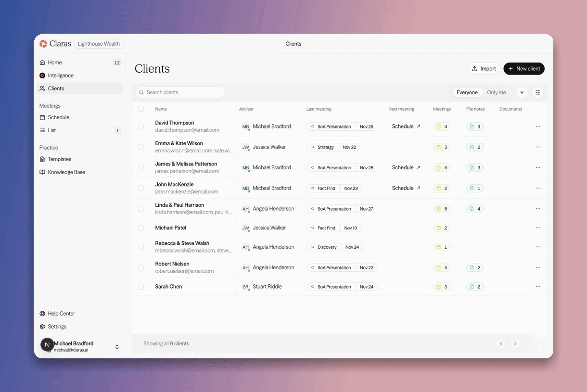This screenshot has height=392, width=587.
Task: Click the Help Center lifebuoy icon
Action: coord(42,314)
